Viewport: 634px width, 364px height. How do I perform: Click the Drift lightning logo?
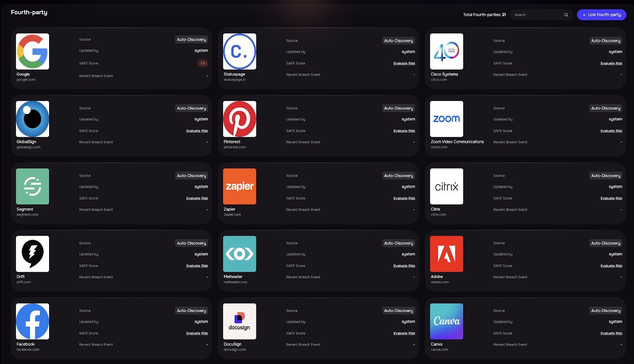pyautogui.click(x=32, y=254)
